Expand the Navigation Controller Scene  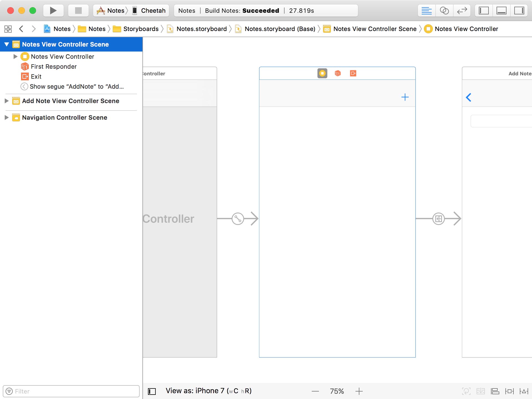pyautogui.click(x=6, y=117)
